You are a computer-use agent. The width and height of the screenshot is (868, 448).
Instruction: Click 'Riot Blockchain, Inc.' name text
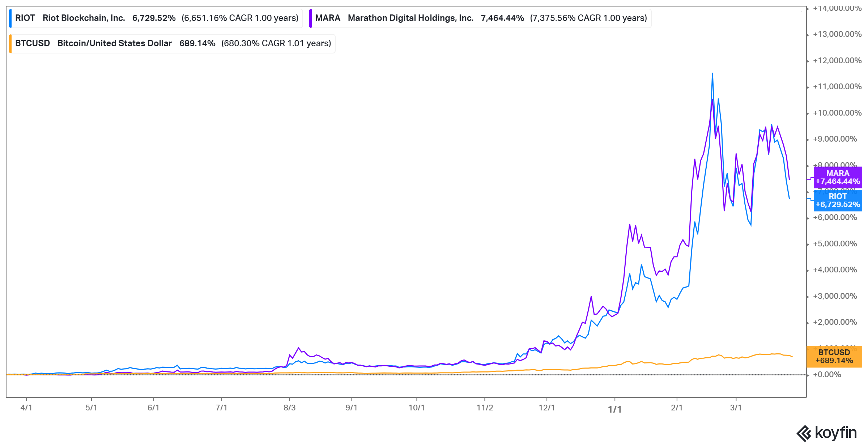[x=84, y=18]
